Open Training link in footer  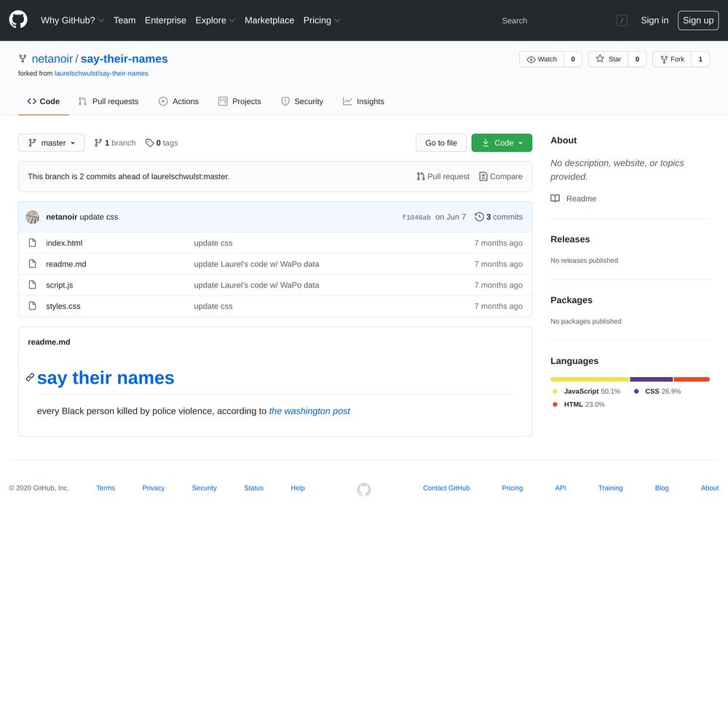pyautogui.click(x=610, y=488)
